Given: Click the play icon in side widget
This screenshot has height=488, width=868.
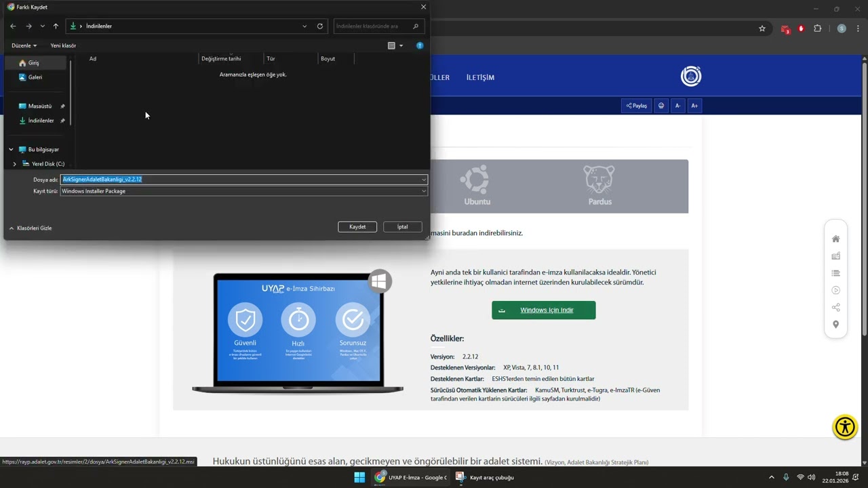Looking at the screenshot, I should tap(835, 290).
